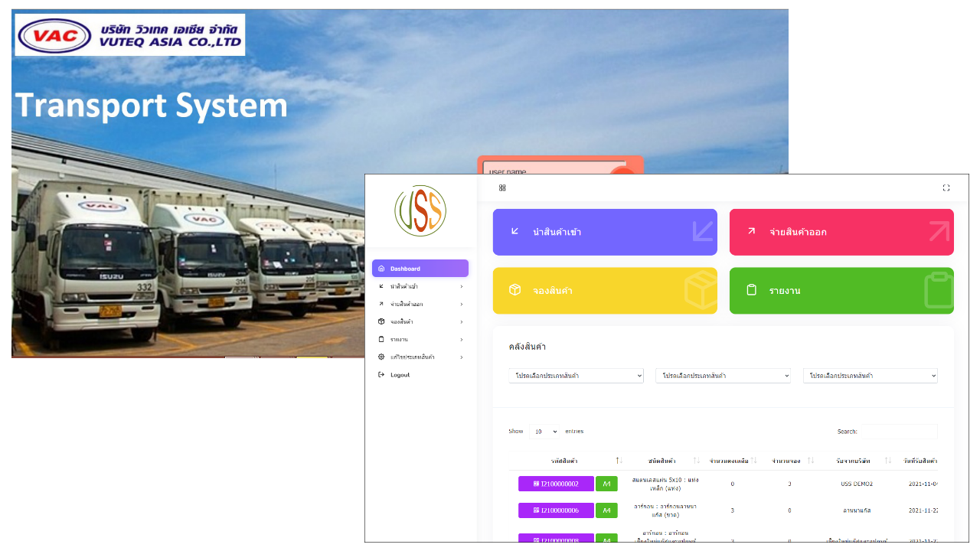
Task: Click the USS logo in the sidebar
Action: coord(420,210)
